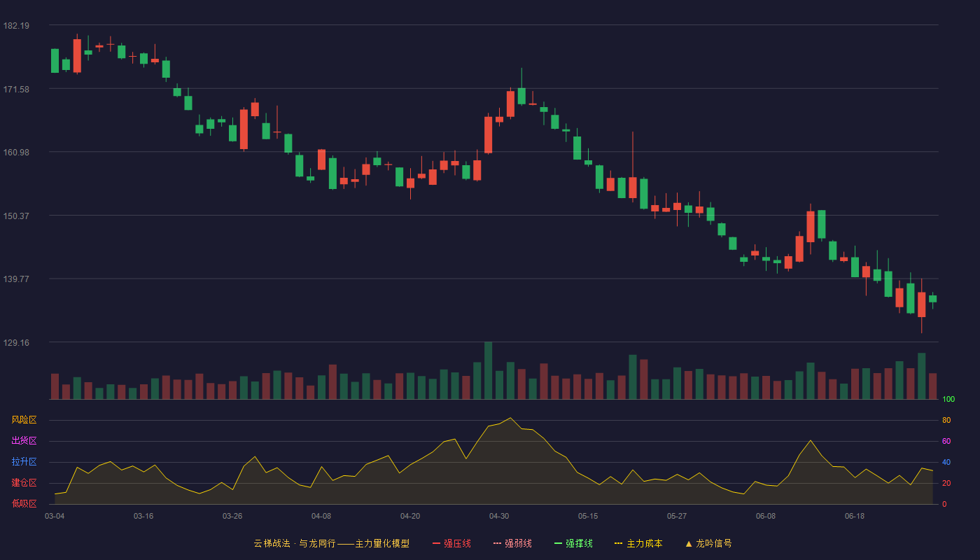
Task: Click the highest peak of the yellow indicator line
Action: click(x=510, y=418)
